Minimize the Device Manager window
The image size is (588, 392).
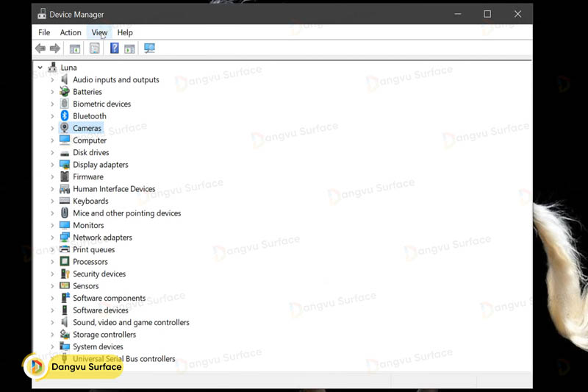point(457,14)
